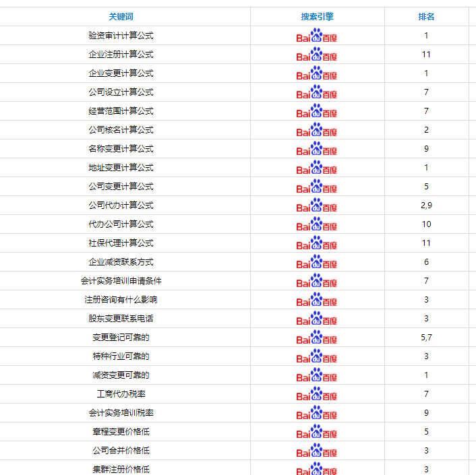Click Baidu logo in 社保代理计算公式 row
The width and height of the screenshot is (476, 475).
point(317,243)
